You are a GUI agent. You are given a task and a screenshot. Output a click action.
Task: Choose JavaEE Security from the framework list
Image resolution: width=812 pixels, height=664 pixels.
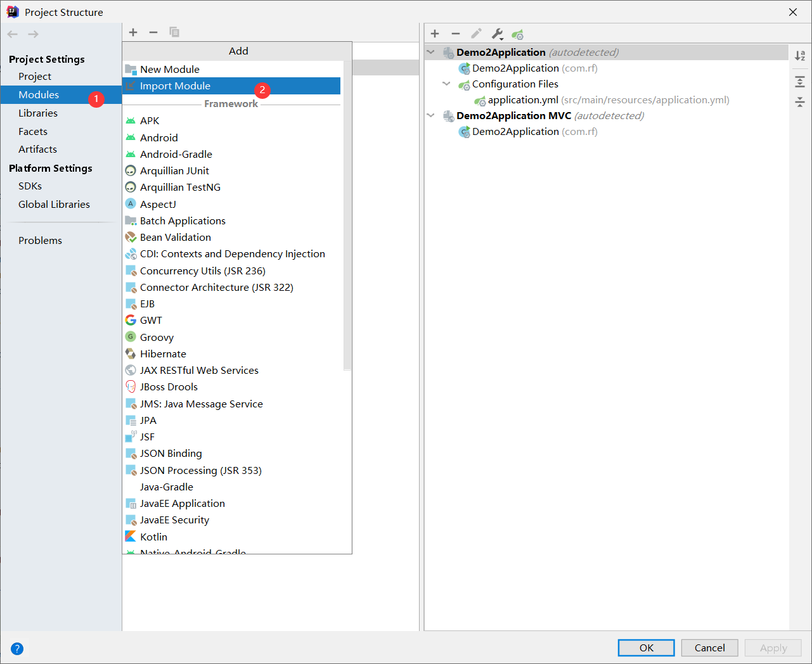[233, 520]
